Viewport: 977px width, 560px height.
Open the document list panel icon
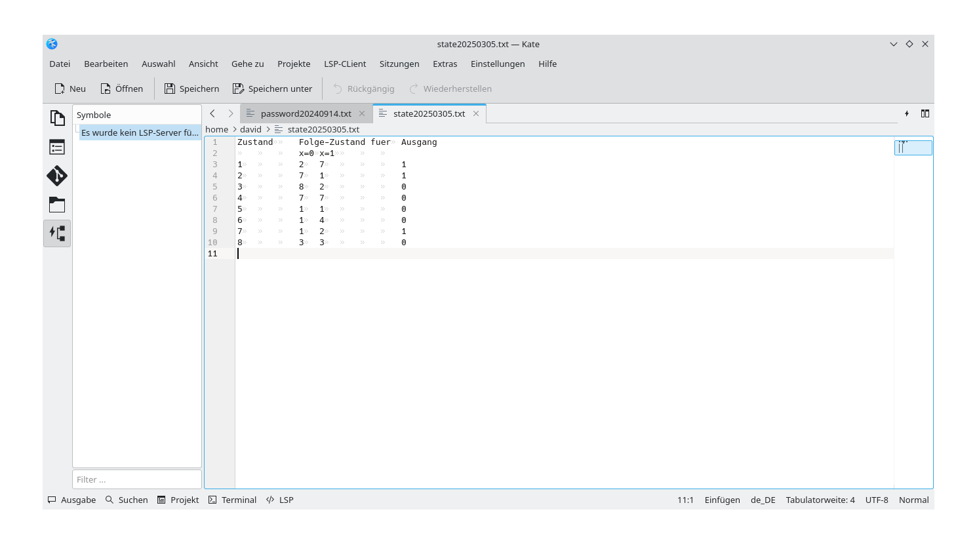point(57,147)
